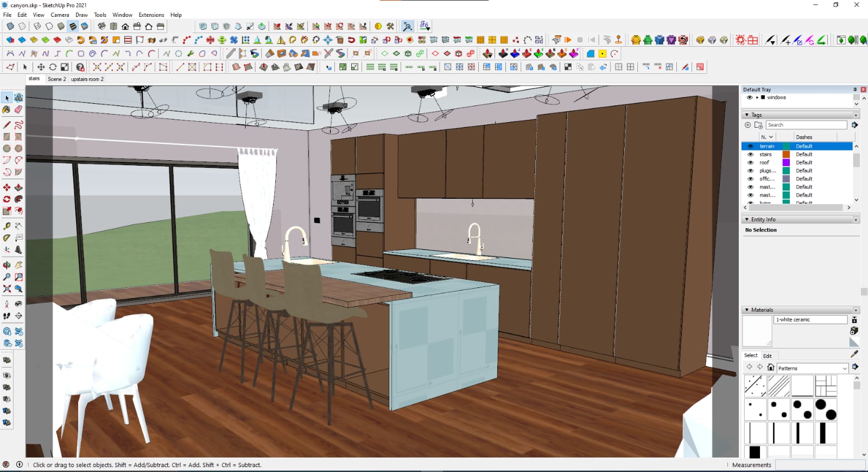Collapse the Tags panel header
Viewport: 868px width, 472px height.
click(x=747, y=115)
